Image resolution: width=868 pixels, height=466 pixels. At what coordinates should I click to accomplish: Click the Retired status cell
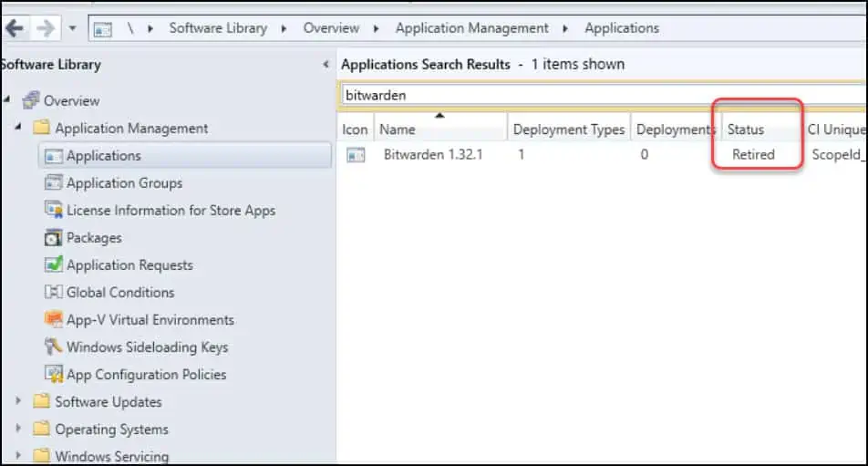(x=753, y=154)
